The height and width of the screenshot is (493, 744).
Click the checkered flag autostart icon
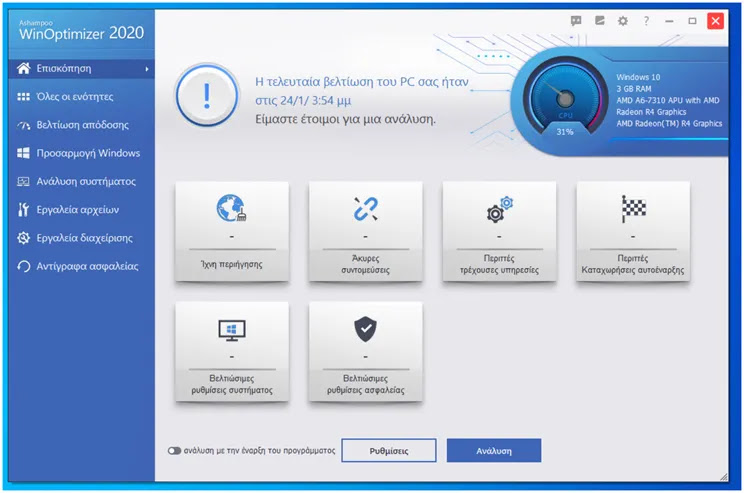point(633,209)
